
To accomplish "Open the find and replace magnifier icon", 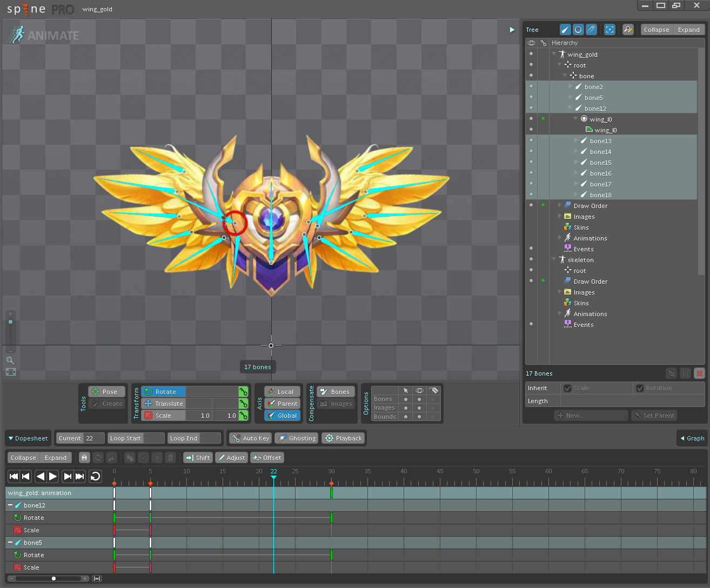I will 628,30.
